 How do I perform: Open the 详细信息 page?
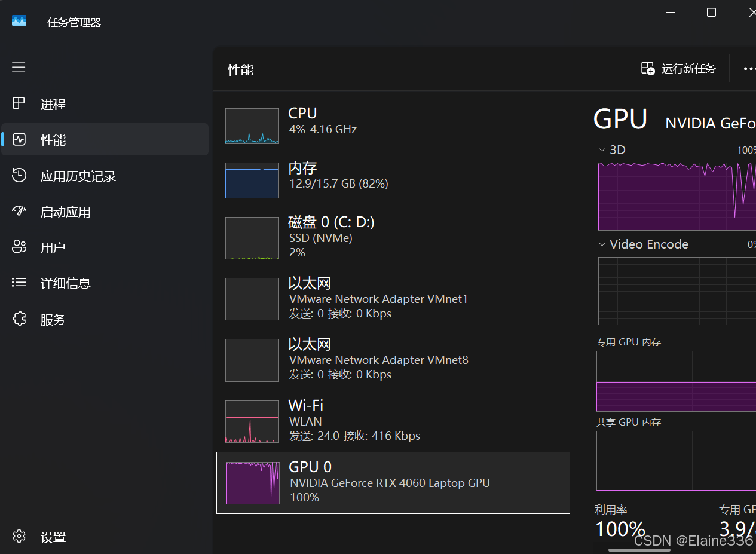[x=105, y=283]
